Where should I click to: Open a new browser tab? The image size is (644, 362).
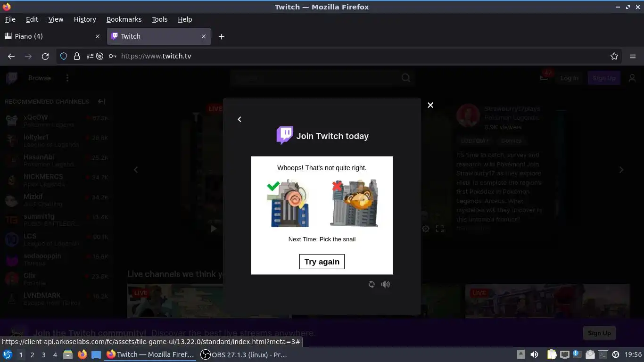(221, 36)
